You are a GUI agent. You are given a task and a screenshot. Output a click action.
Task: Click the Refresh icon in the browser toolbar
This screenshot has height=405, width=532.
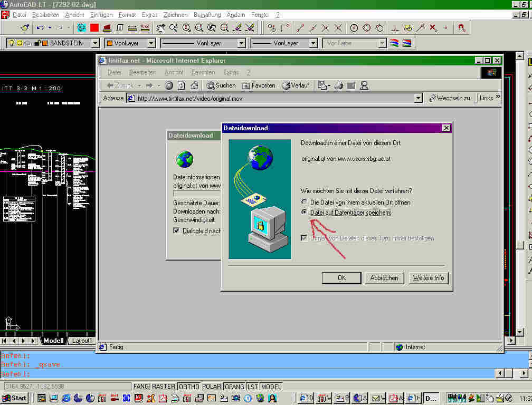point(182,85)
